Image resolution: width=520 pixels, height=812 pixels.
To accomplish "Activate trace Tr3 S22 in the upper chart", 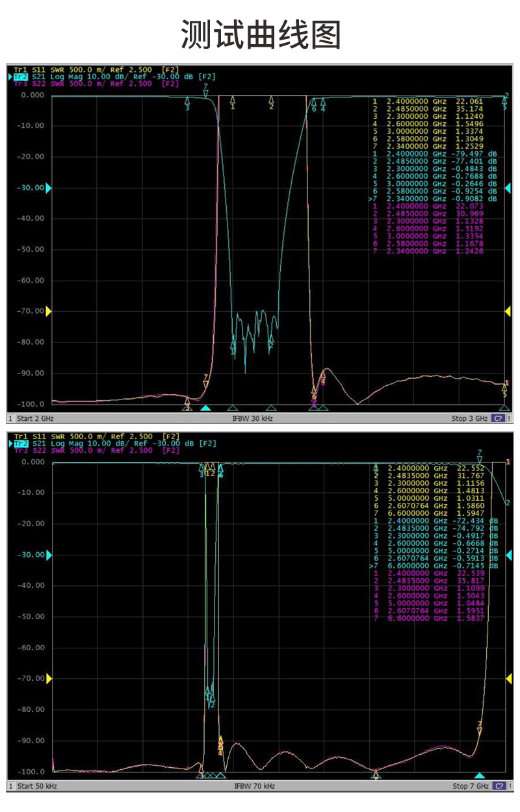I will [x=32, y=84].
